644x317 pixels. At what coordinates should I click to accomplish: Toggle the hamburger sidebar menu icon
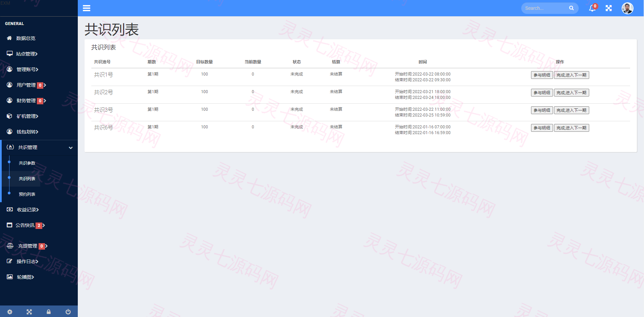(x=87, y=8)
